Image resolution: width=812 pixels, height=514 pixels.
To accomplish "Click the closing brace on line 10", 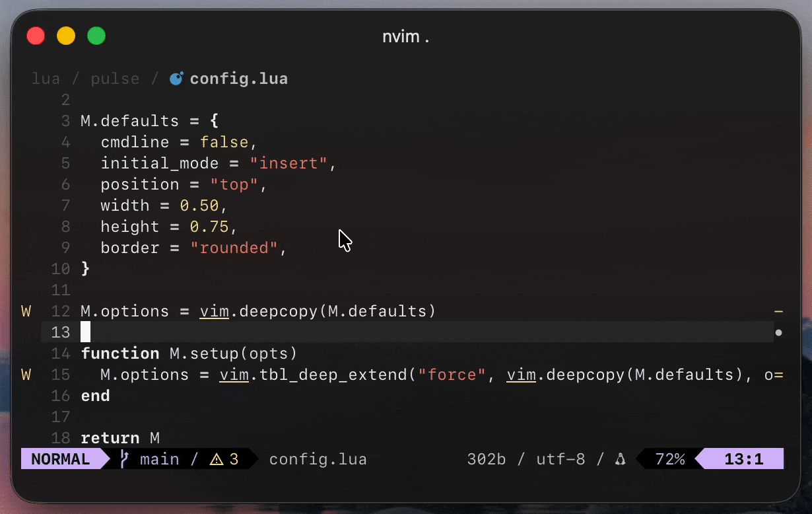I will pos(85,269).
